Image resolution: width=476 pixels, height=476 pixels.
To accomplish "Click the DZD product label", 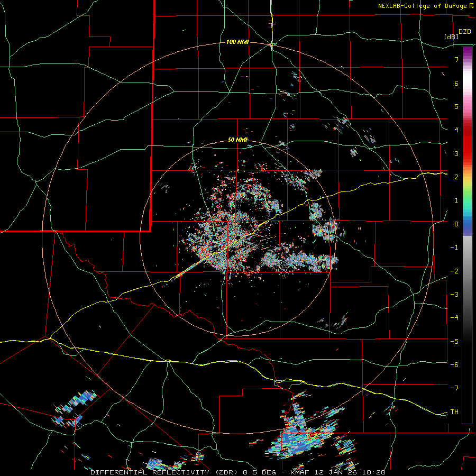I will (x=464, y=32).
